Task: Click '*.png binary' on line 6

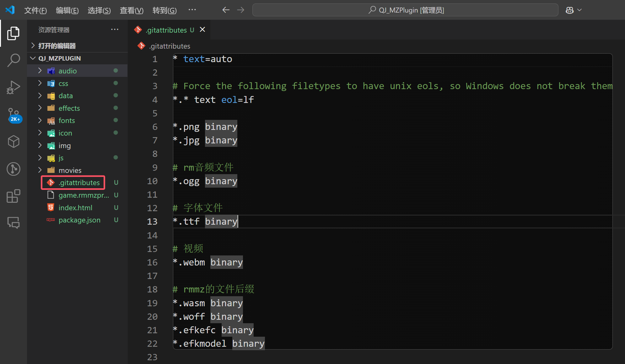Action: point(205,127)
